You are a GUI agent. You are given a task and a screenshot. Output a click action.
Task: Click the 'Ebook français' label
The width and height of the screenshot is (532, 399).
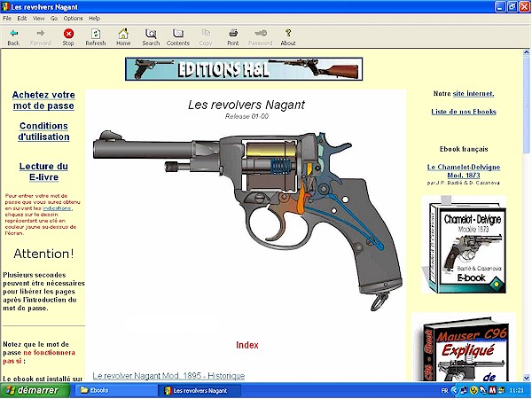point(464,149)
